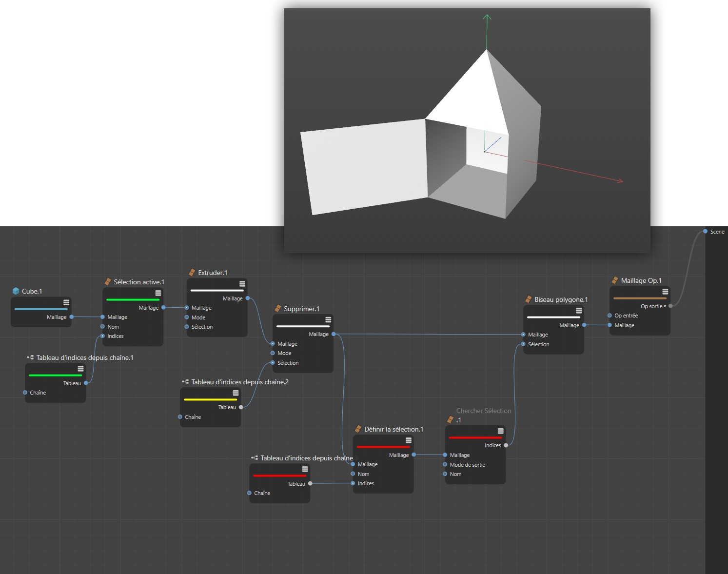Click the Indices output port of Chercher Sélection

coord(506,445)
